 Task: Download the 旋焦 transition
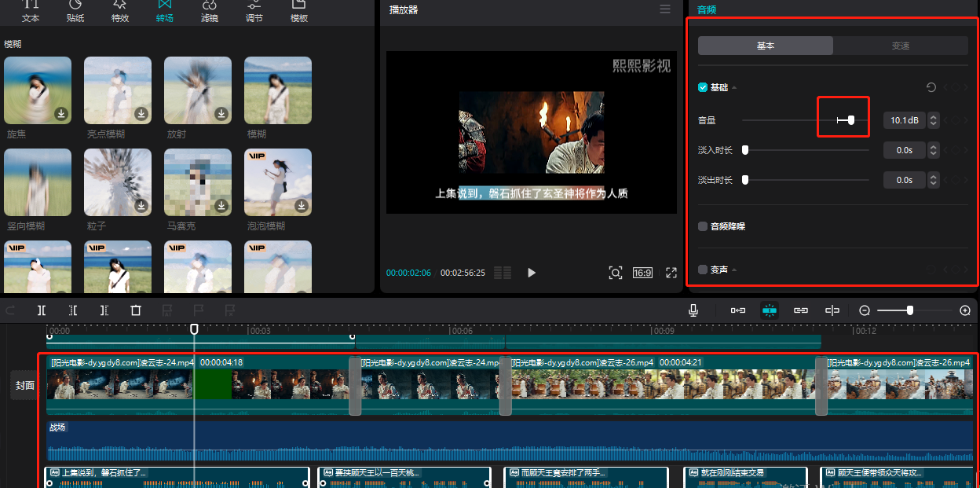click(x=61, y=114)
